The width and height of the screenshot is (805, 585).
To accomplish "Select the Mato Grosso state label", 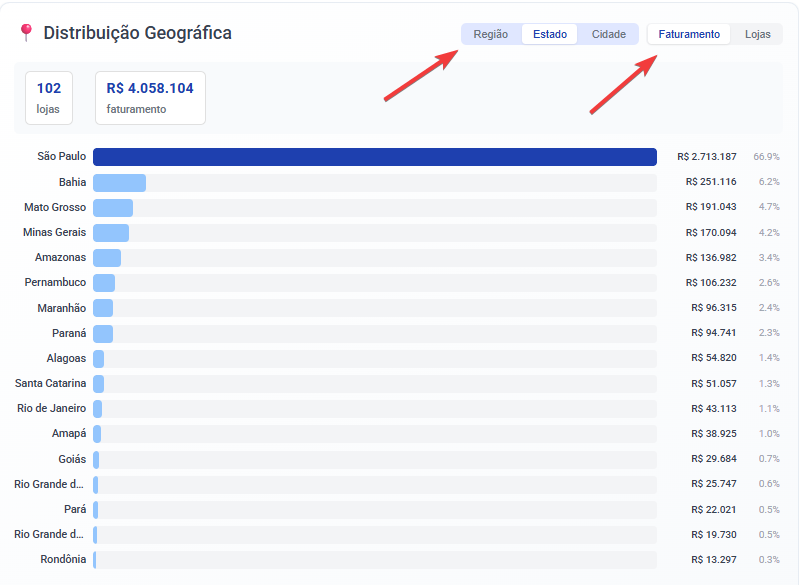I will click(x=55, y=207).
